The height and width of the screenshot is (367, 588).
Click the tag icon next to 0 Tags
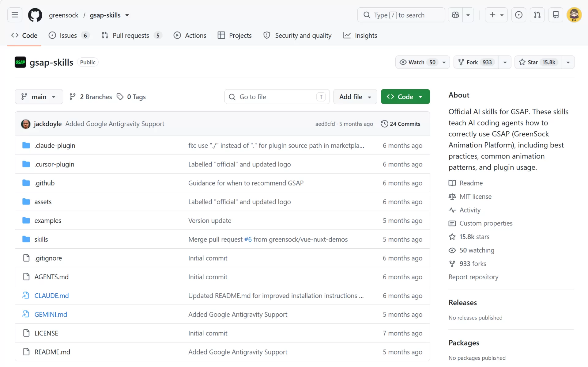point(120,97)
